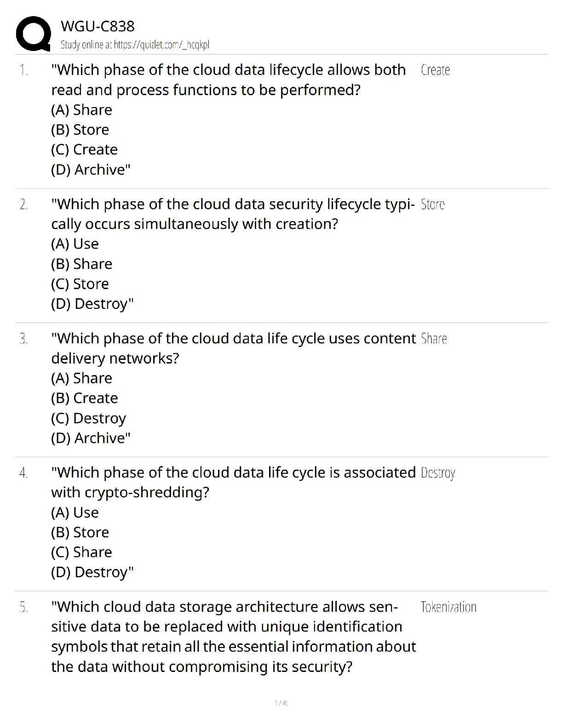Select option (A) Share in question 1
The height and width of the screenshot is (728, 563).
[81, 110]
